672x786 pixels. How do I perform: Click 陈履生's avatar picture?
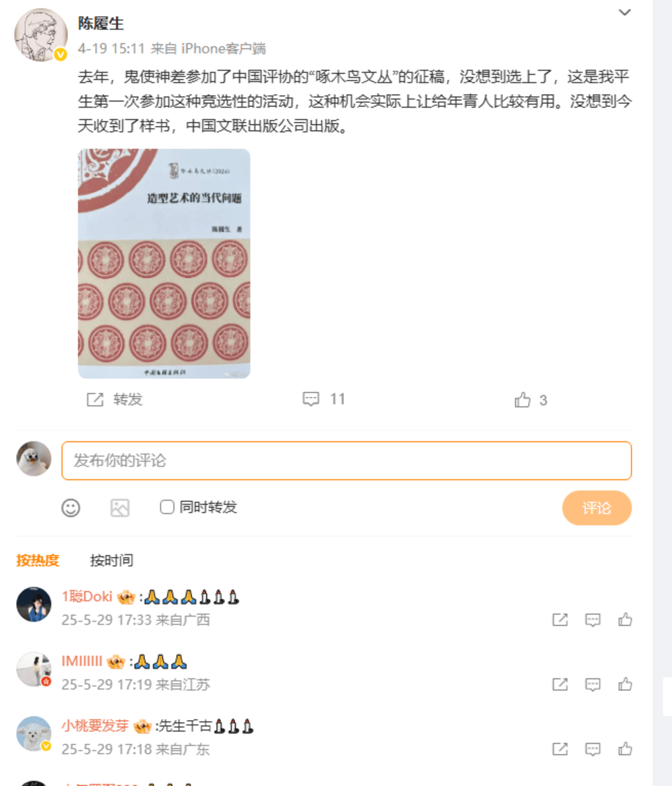41,35
